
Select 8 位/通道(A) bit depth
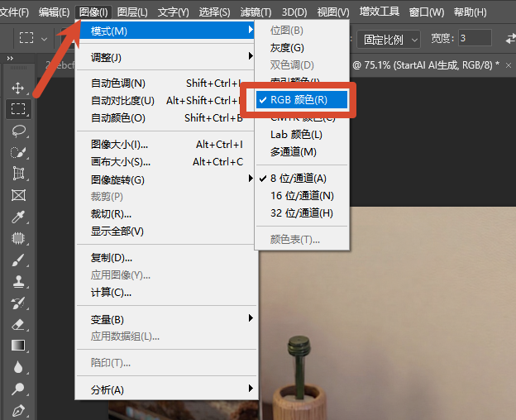click(302, 179)
